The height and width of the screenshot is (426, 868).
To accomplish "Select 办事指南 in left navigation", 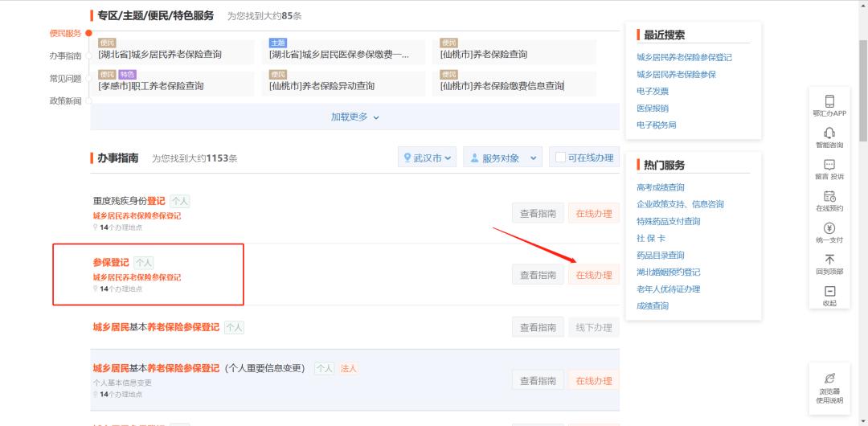I will click(x=65, y=56).
